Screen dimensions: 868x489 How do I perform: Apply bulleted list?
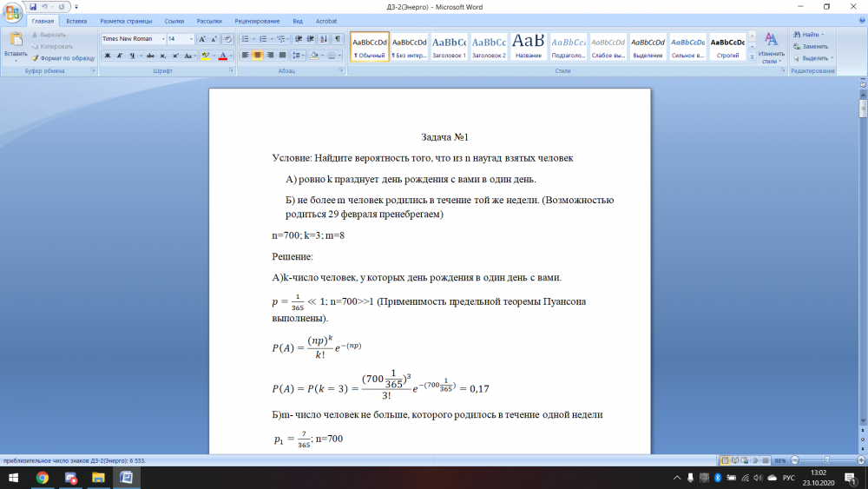click(245, 39)
